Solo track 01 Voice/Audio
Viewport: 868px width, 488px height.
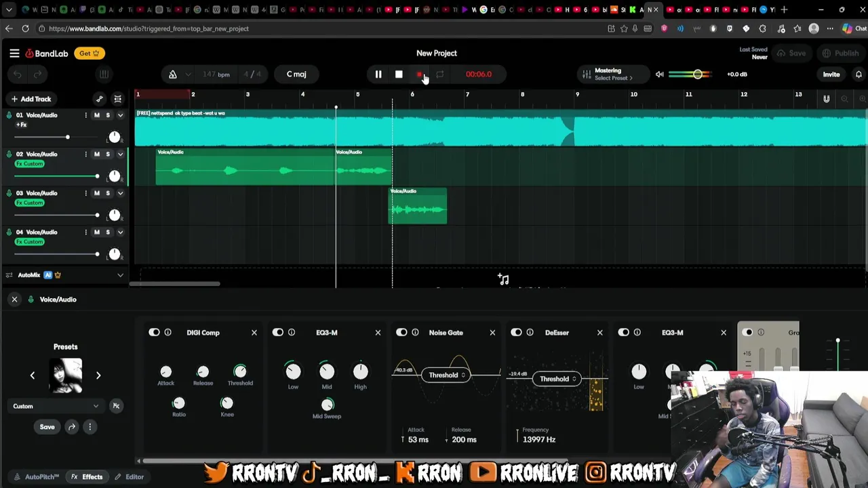coord(107,115)
